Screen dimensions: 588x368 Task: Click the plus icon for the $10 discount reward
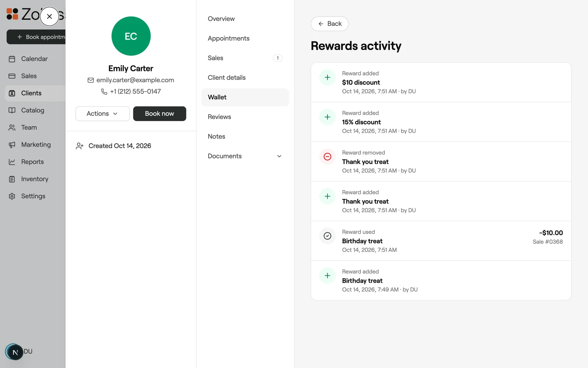[327, 78]
